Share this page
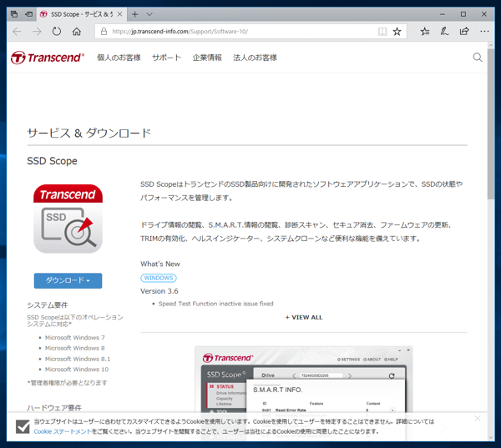 [464, 32]
